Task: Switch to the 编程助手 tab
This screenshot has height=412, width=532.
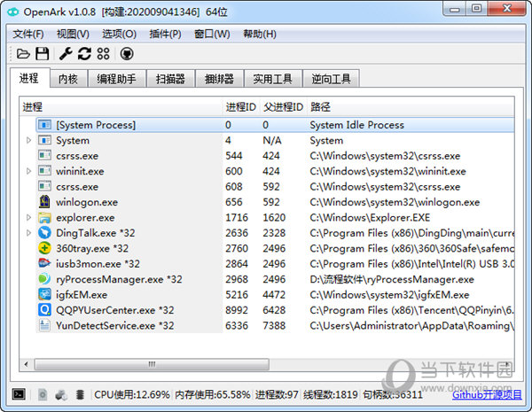Action: 117,79
